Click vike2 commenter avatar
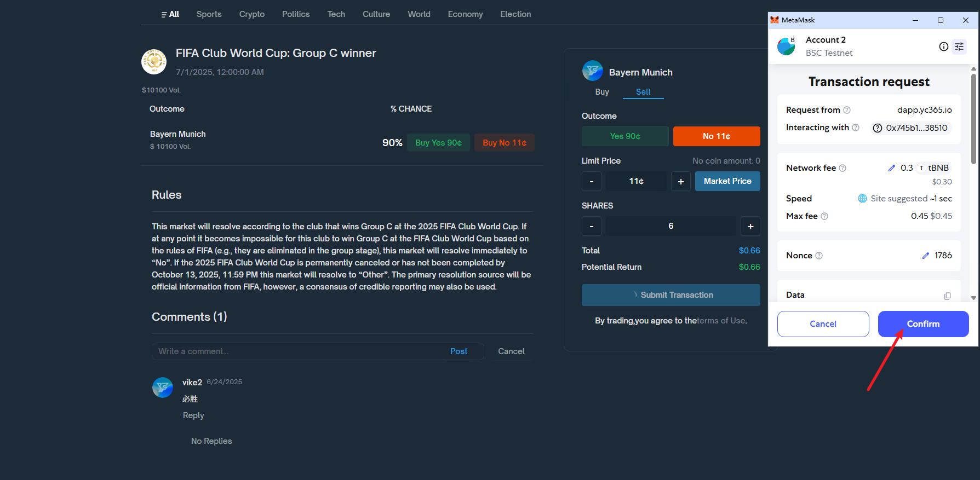 coord(163,388)
